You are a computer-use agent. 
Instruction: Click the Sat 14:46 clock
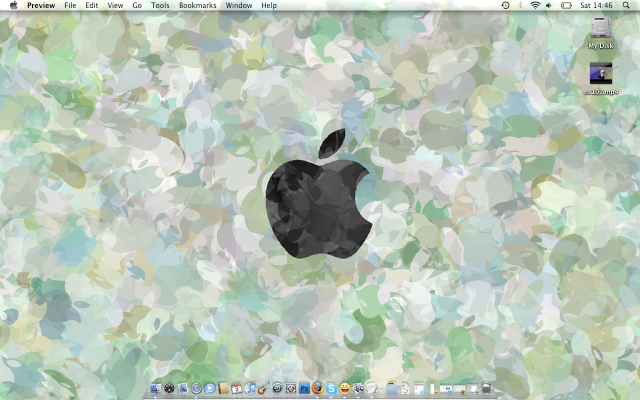click(x=596, y=5)
